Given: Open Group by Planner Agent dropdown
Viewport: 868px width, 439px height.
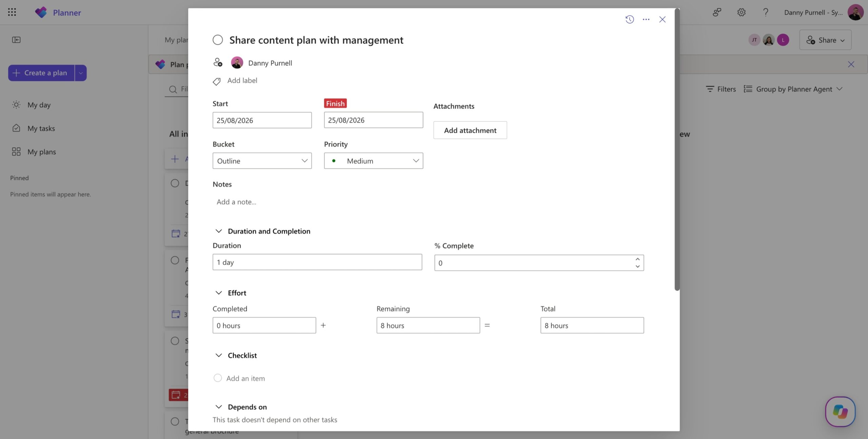Looking at the screenshot, I should coord(793,89).
